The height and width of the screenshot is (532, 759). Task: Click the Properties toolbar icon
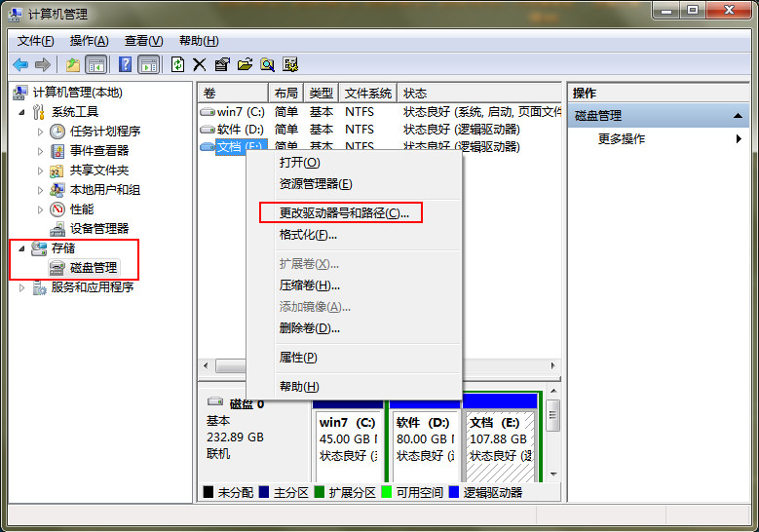(x=222, y=64)
